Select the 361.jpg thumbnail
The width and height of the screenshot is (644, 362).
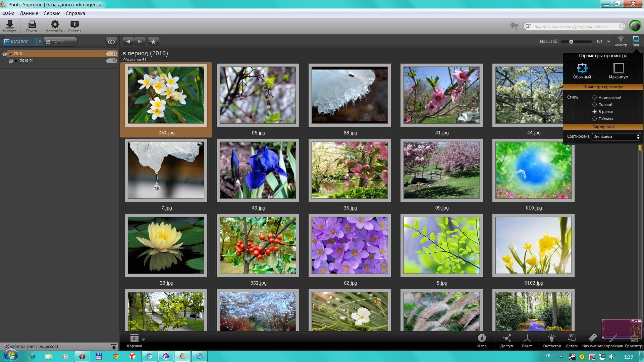pos(166,95)
